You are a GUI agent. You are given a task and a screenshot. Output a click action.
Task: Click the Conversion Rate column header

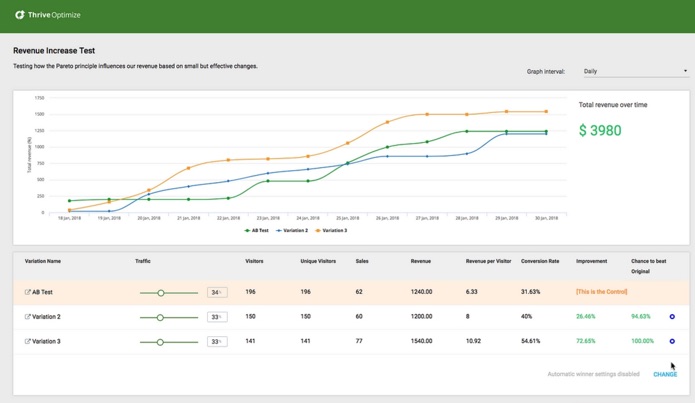(540, 261)
